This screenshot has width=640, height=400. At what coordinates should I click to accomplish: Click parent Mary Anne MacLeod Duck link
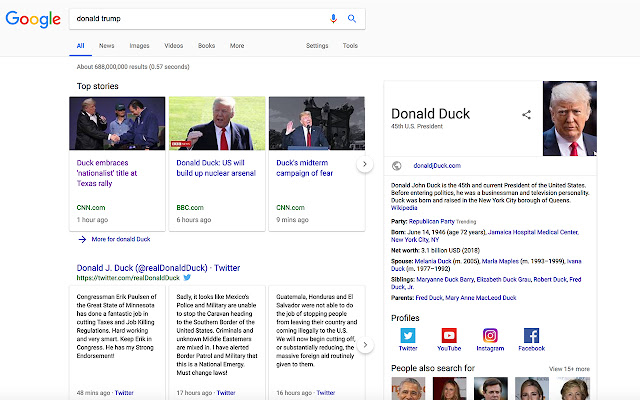(x=481, y=298)
